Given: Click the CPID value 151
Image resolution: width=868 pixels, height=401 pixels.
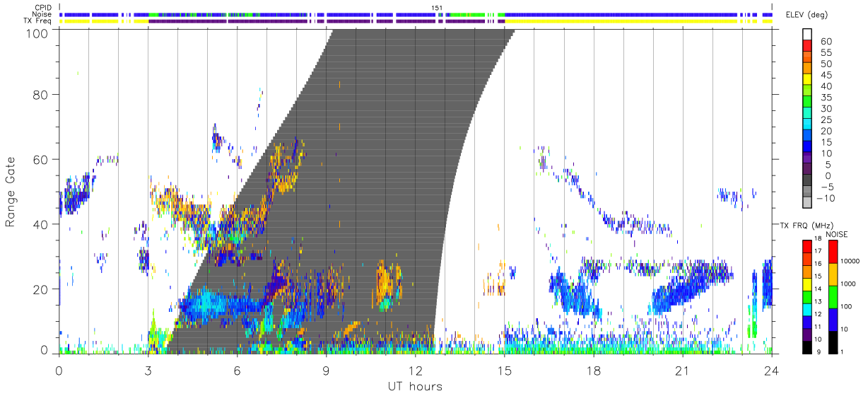Looking at the screenshot, I should [437, 7].
